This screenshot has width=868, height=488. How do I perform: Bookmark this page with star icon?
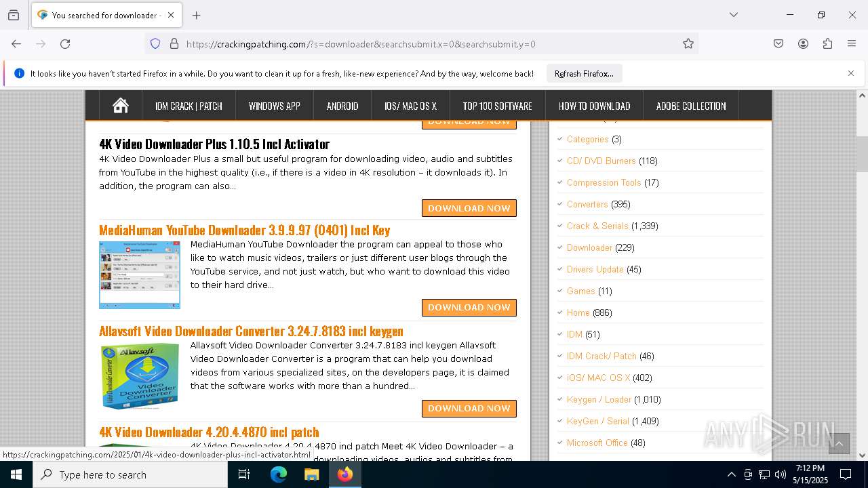click(x=688, y=44)
